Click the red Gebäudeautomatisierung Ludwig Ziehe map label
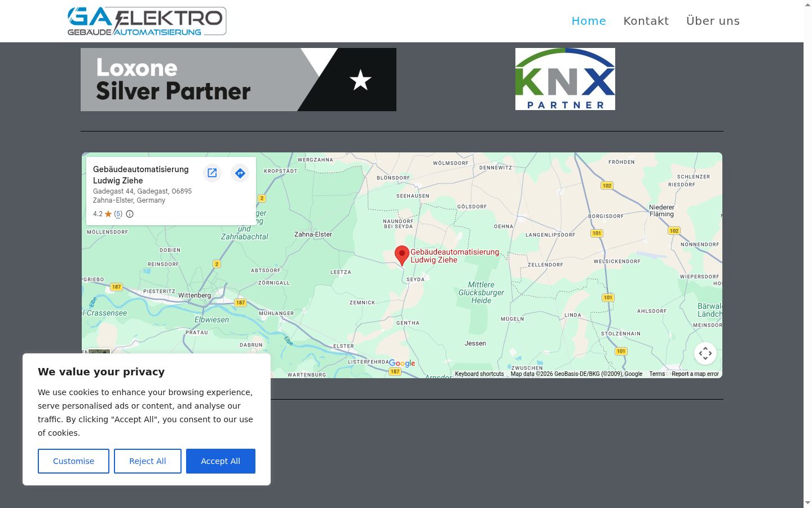The image size is (812, 508). [x=454, y=256]
